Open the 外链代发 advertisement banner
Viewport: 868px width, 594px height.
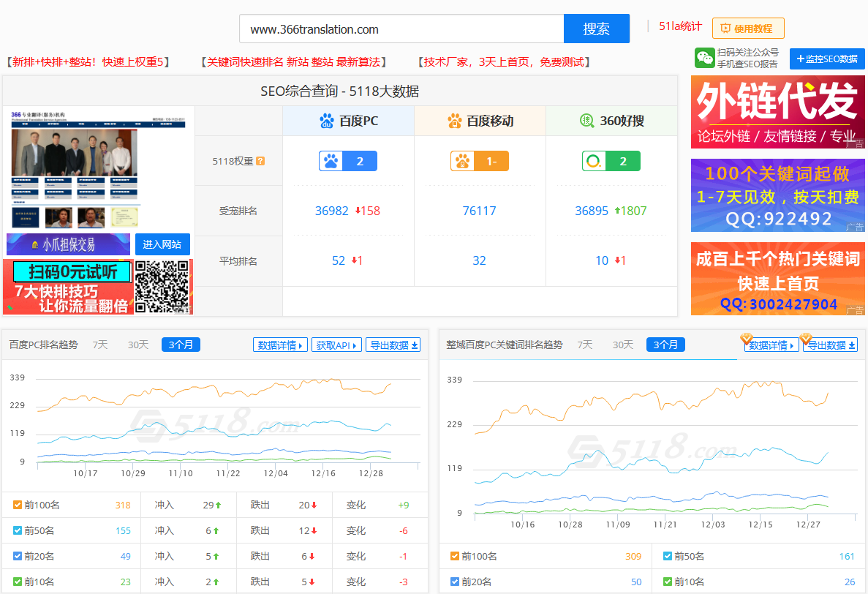[x=778, y=112]
